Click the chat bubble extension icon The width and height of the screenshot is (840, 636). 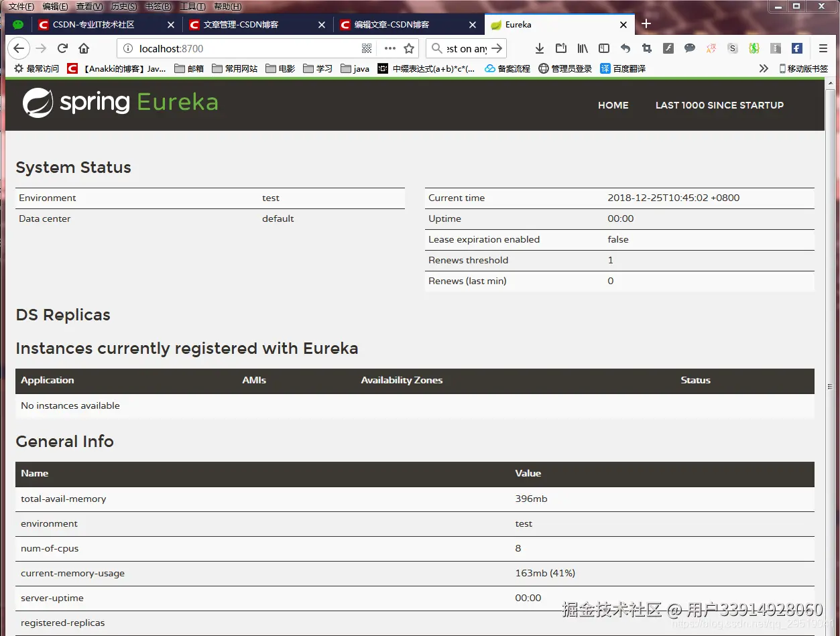690,48
